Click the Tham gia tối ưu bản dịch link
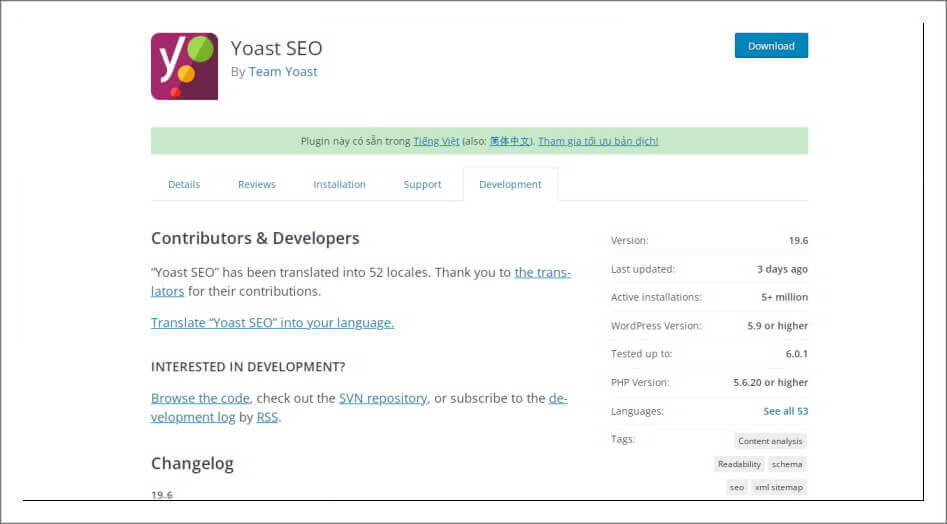 click(598, 141)
